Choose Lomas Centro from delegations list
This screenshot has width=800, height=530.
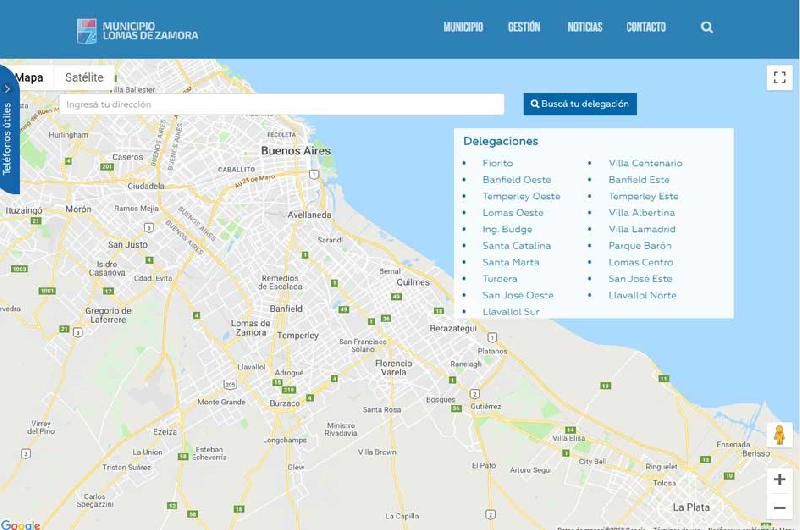[641, 262]
